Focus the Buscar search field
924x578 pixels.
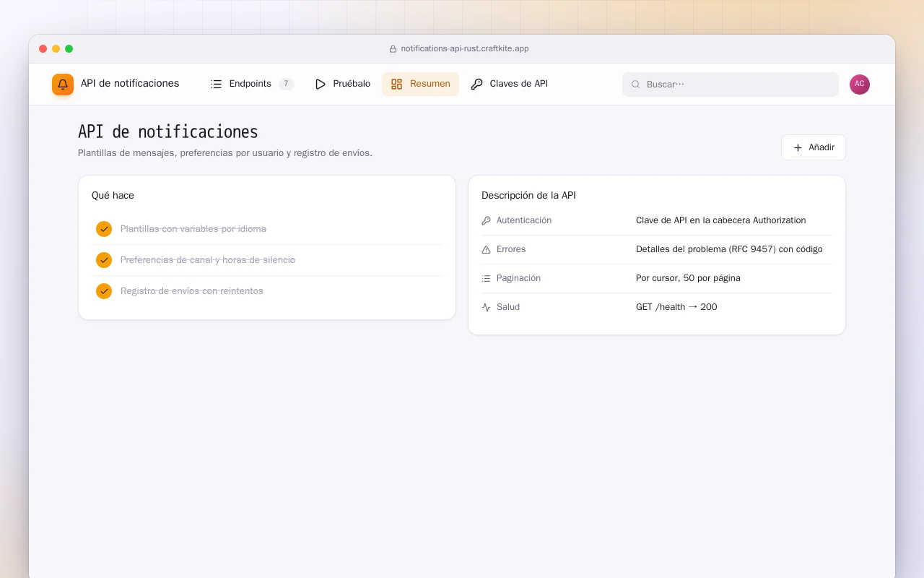tap(731, 85)
